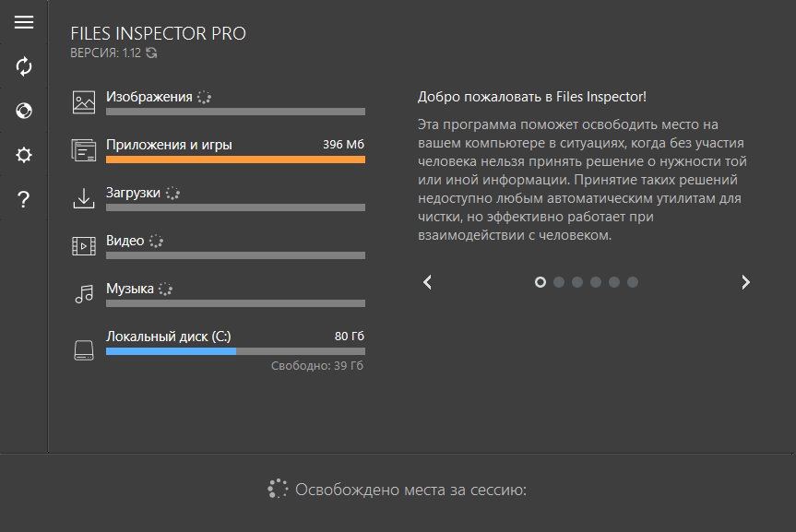The height and width of the screenshot is (532, 796).
Task: Open help via question mark icon
Action: [x=23, y=198]
